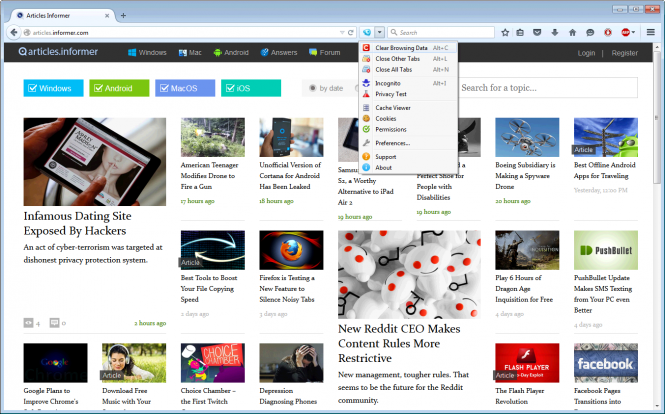The height and width of the screenshot is (414, 665).
Task: Open a new tab with plus button
Action: pyautogui.click(x=123, y=16)
